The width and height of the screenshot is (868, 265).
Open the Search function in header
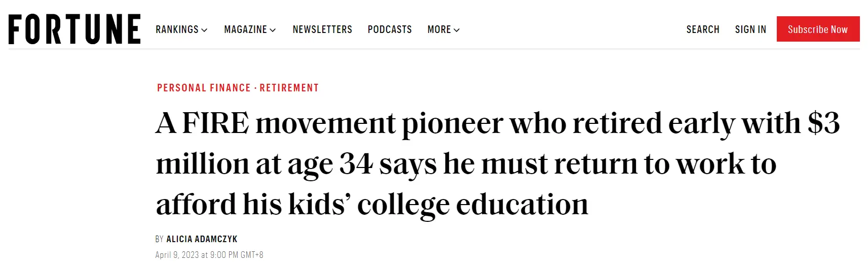(x=703, y=29)
